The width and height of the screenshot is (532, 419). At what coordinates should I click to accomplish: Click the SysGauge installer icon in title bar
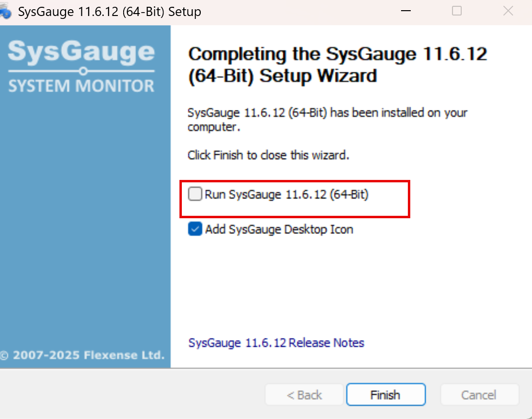point(5,12)
